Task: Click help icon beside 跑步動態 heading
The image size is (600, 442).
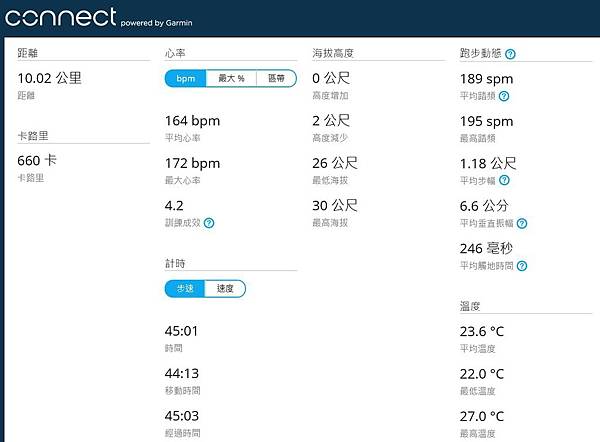Action: point(512,54)
